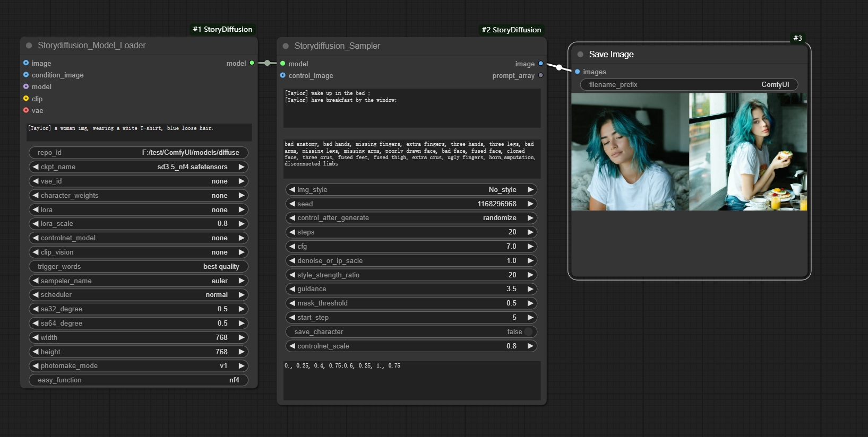868x437 pixels.
Task: Open the photomake_mode dropdown
Action: point(138,366)
